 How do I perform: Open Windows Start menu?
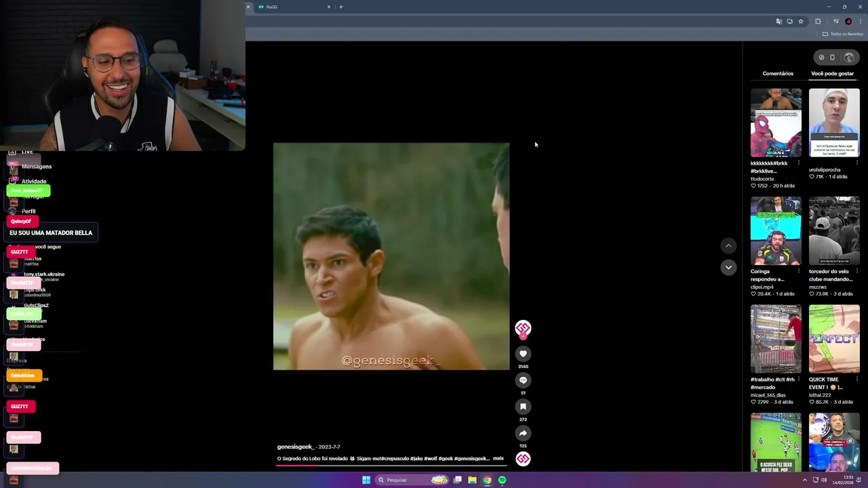(366, 480)
